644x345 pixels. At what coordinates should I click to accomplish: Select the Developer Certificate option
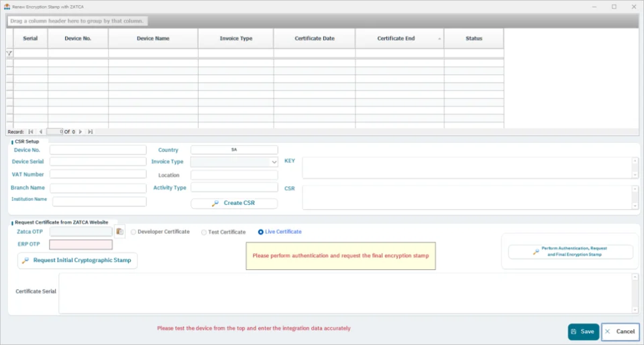coord(160,232)
